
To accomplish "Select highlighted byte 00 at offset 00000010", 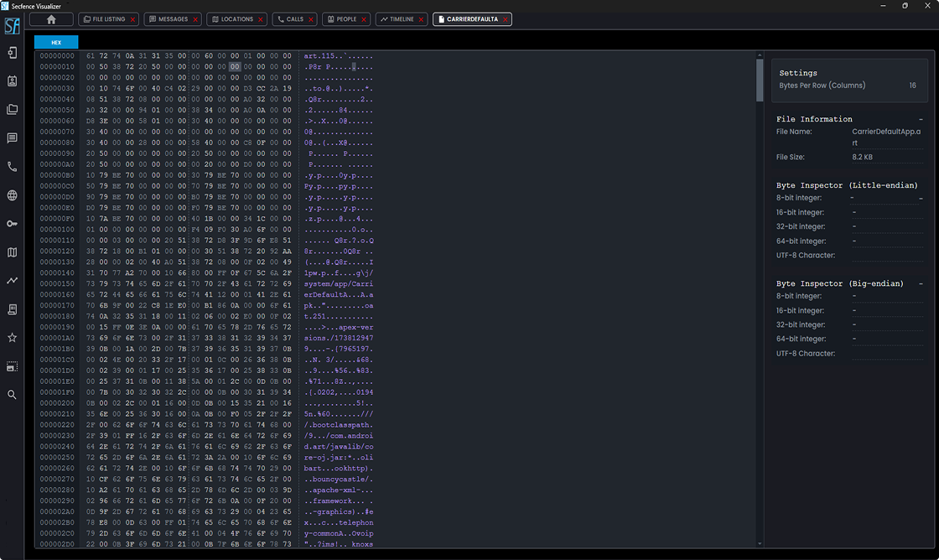I will click(235, 66).
